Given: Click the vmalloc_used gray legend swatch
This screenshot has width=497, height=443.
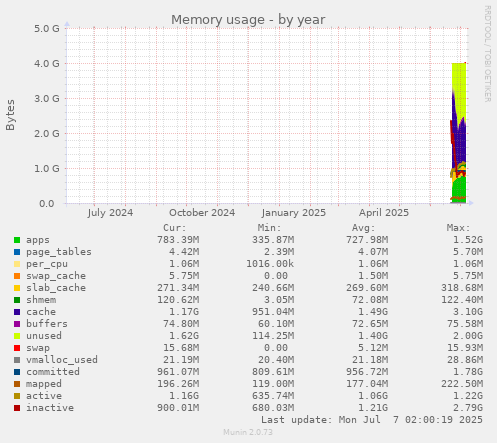Looking at the screenshot, I should [17, 360].
